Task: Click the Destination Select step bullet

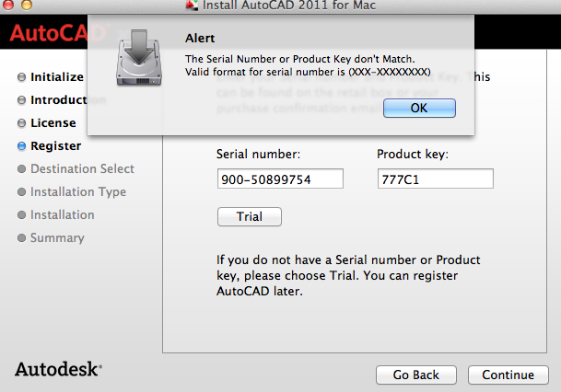Action: [x=21, y=169]
